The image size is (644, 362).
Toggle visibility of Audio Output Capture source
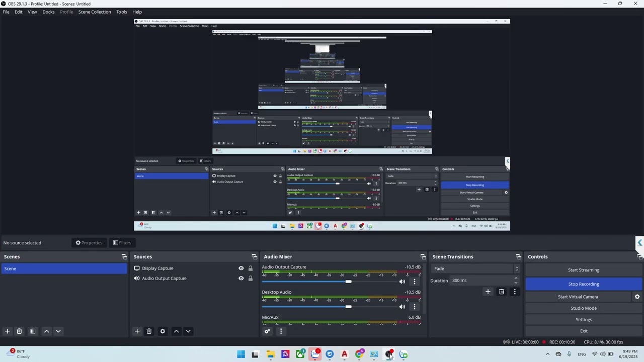(x=241, y=279)
